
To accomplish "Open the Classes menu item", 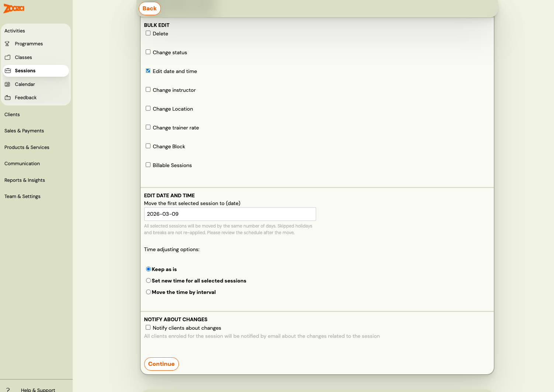I will pos(36,58).
